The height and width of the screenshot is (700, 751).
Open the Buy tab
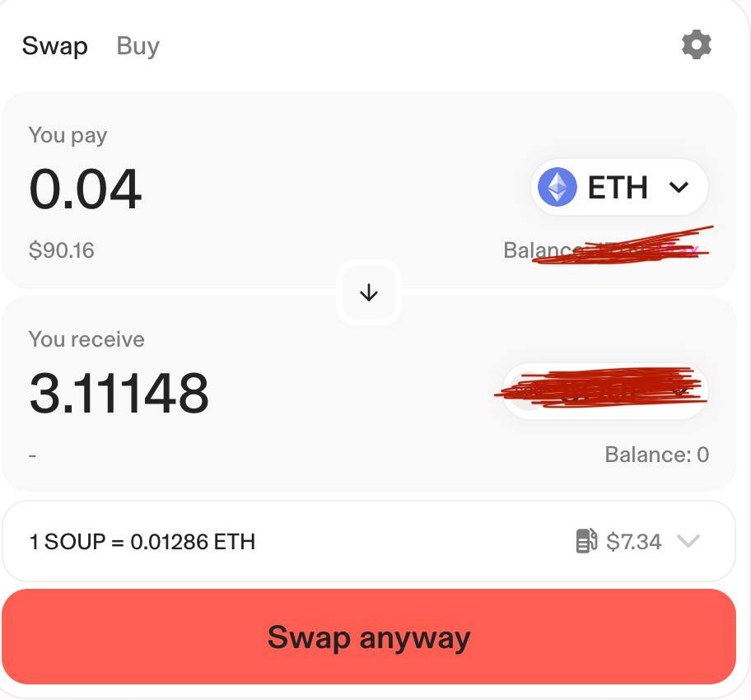(x=138, y=46)
